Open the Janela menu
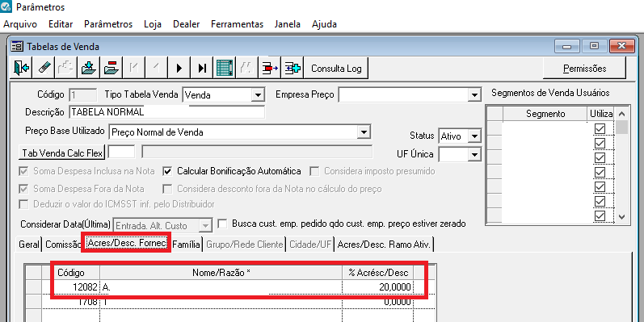 tap(288, 24)
